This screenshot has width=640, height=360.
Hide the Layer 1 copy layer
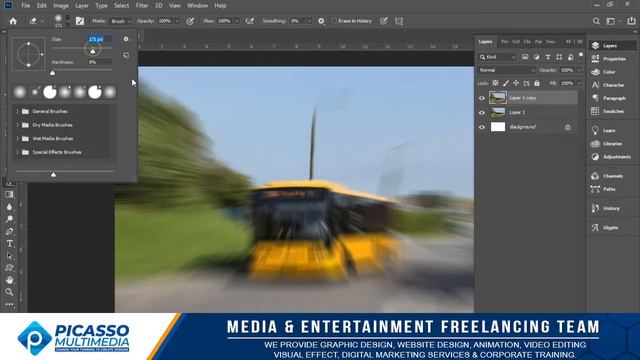(482, 98)
